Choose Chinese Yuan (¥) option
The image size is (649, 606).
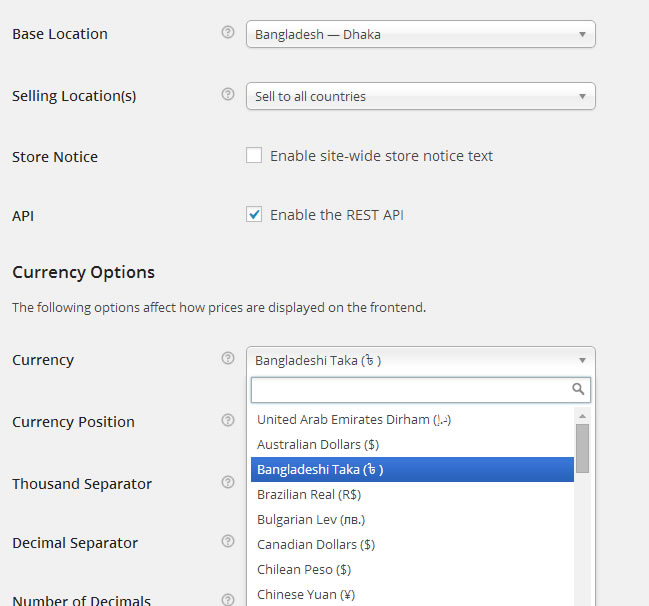[x=412, y=594]
